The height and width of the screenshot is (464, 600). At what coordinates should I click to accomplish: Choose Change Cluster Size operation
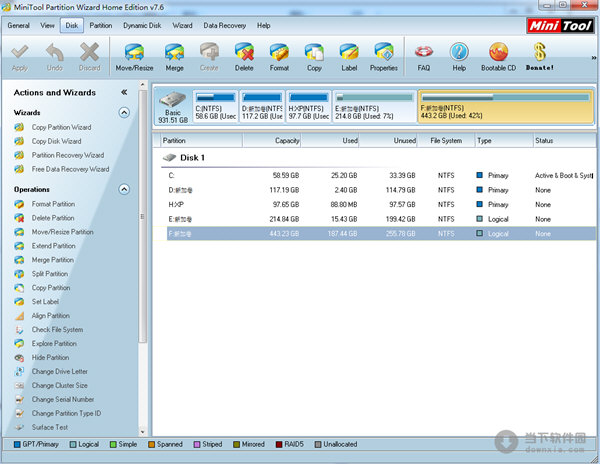(59, 385)
